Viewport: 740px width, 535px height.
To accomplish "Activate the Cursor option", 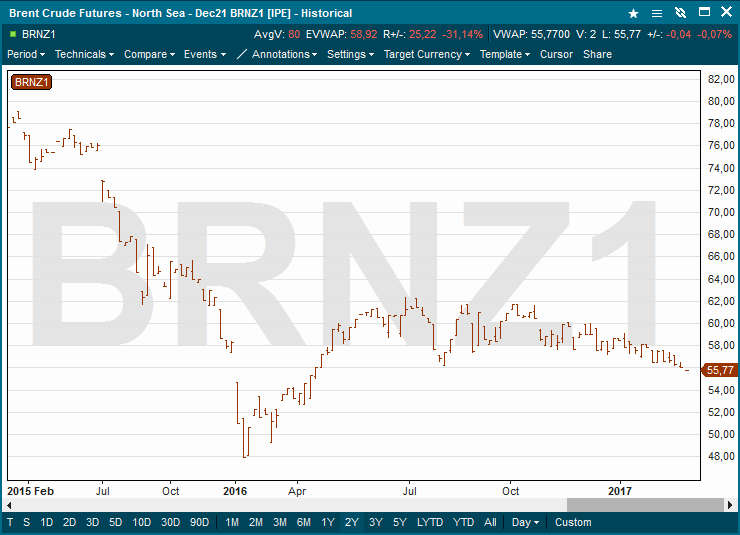I will tap(556, 54).
